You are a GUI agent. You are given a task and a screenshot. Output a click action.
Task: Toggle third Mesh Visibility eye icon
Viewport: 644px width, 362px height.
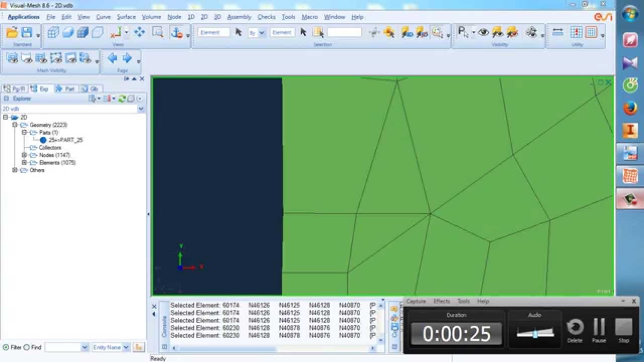pyautogui.click(x=41, y=58)
